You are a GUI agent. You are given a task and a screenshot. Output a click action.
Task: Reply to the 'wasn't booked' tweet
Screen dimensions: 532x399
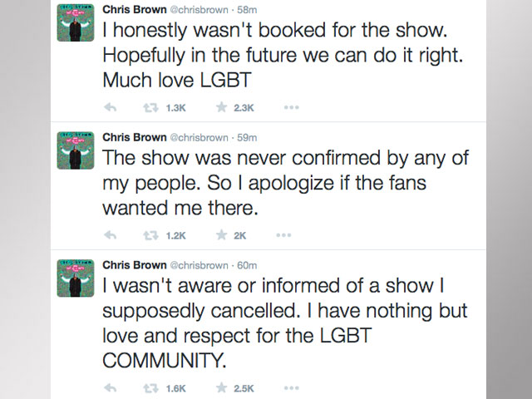pyautogui.click(x=111, y=107)
